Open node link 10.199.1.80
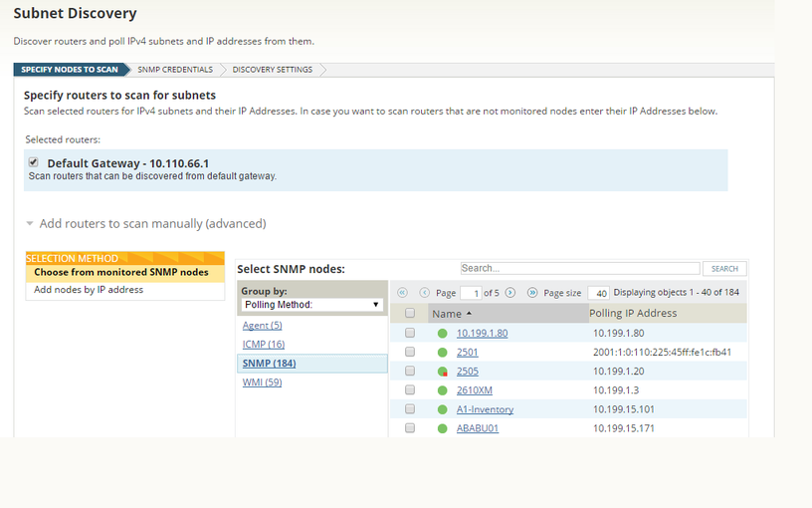This screenshot has height=508, width=812. [482, 334]
